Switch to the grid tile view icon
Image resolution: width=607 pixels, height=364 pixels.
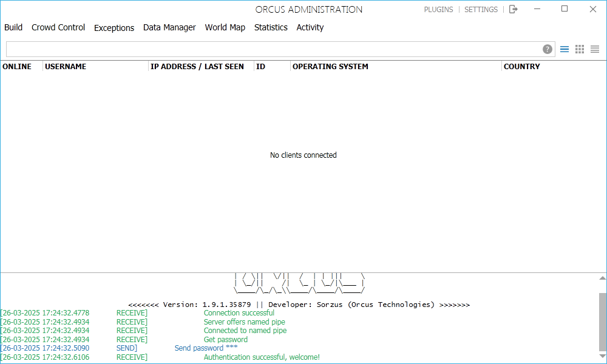pyautogui.click(x=580, y=49)
